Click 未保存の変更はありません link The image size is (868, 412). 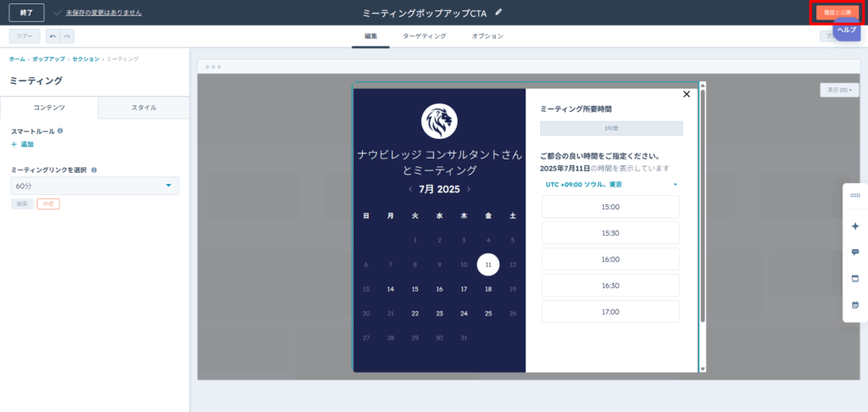point(103,12)
